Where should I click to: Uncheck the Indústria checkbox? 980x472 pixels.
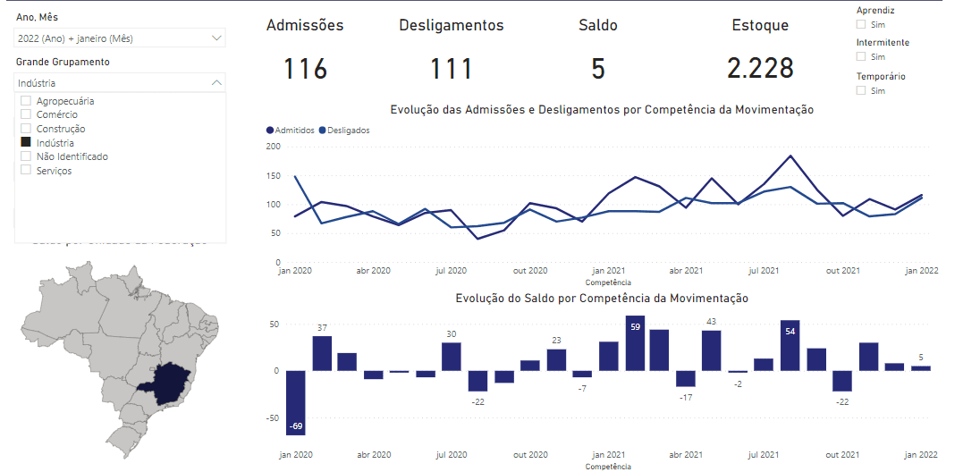tap(26, 142)
